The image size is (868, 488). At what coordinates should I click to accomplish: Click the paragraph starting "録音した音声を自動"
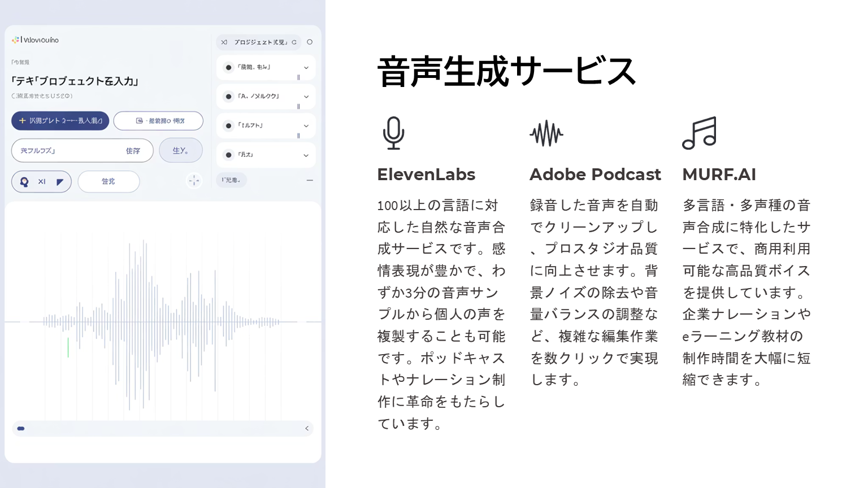point(594,293)
